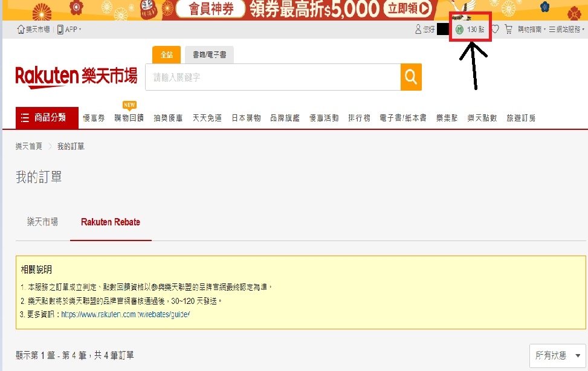Open the 商品分類 hamburger menu
Viewport: 588px width, 371px height.
(47, 118)
